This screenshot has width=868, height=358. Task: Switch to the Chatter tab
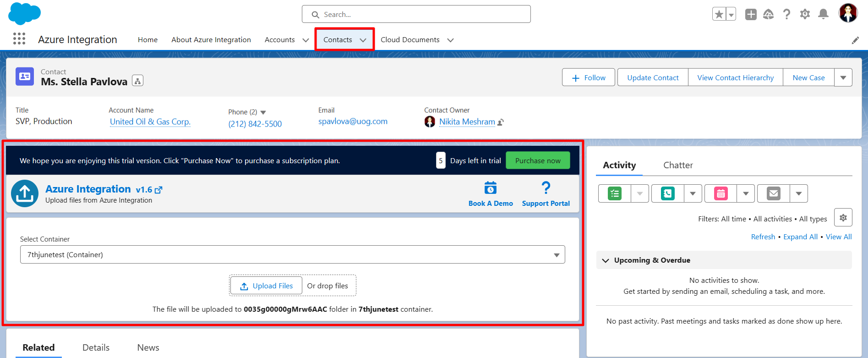678,165
